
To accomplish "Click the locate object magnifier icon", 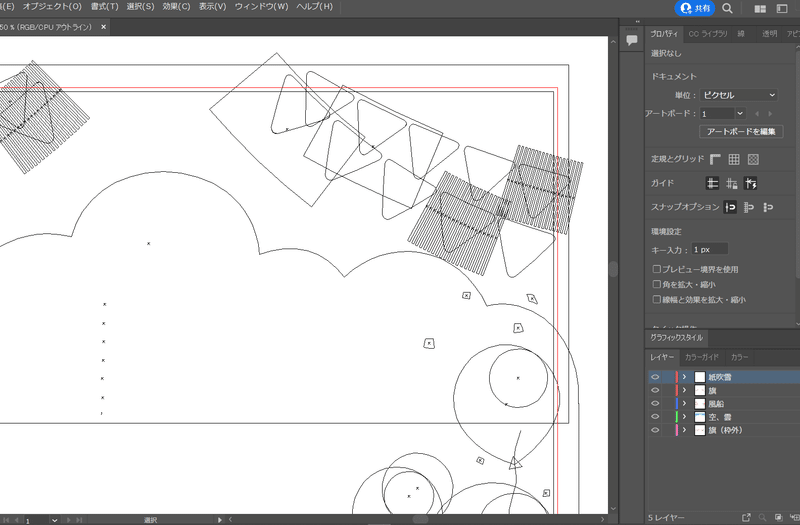I will click(762, 517).
